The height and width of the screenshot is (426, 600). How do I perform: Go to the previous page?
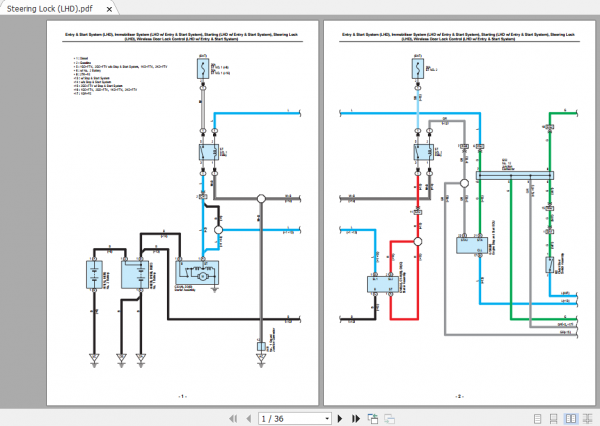(249, 418)
